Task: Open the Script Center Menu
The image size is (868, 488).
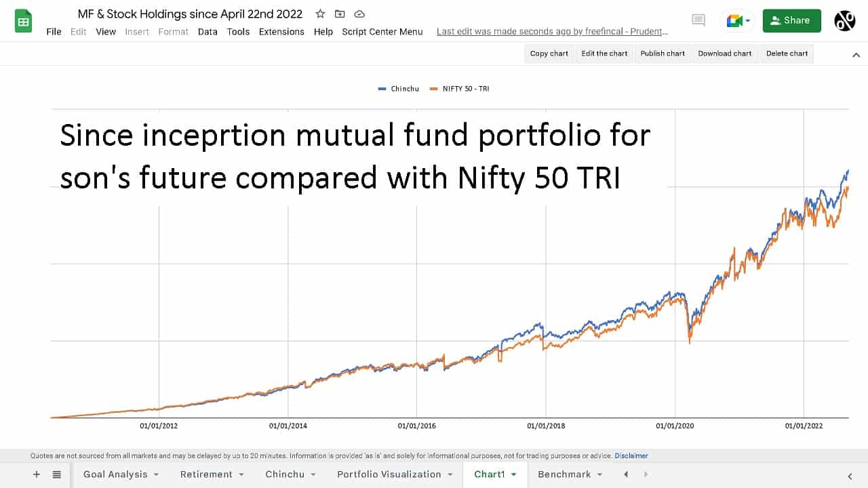Action: click(382, 32)
